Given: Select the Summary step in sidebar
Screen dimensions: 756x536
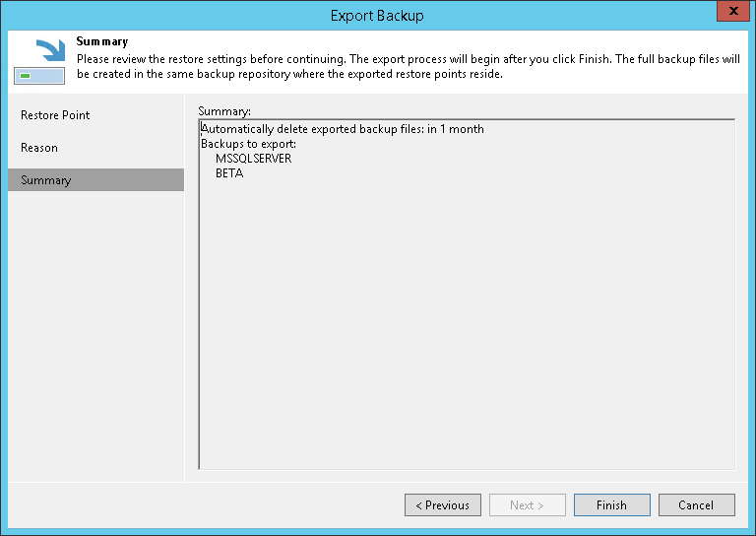Looking at the screenshot, I should [x=46, y=180].
